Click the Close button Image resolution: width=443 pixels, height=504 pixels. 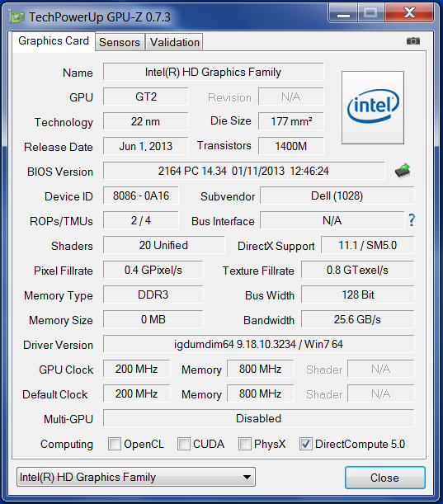click(x=384, y=478)
